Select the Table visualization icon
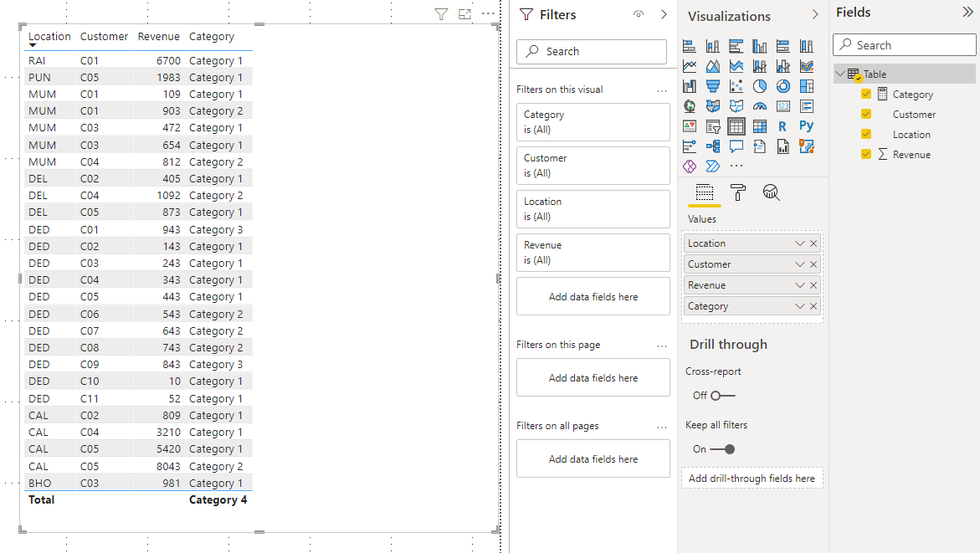 pyautogui.click(x=736, y=126)
